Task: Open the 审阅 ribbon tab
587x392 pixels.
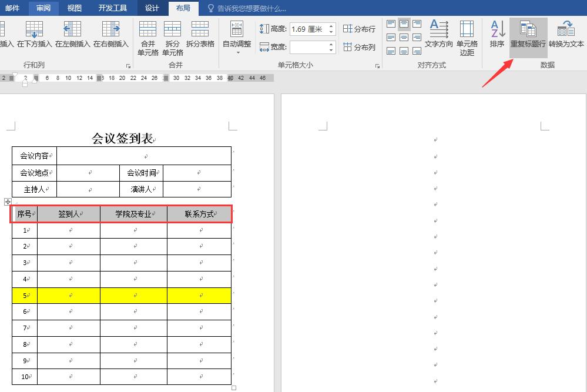Action: tap(42, 8)
